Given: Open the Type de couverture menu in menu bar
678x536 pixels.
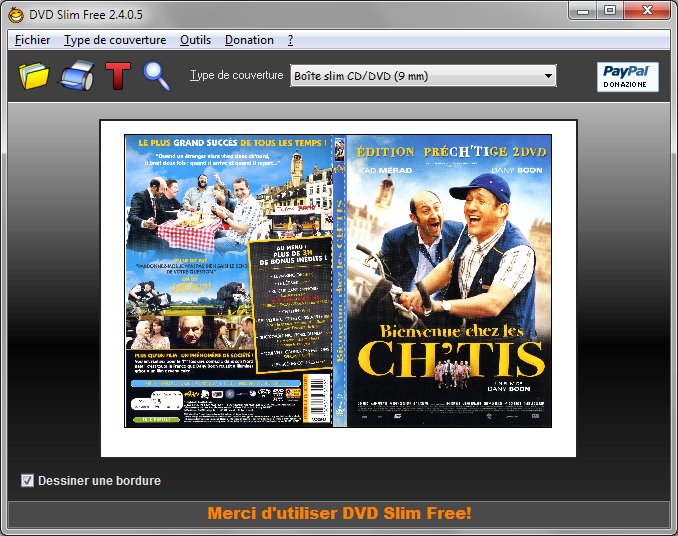Looking at the screenshot, I should coord(114,40).
